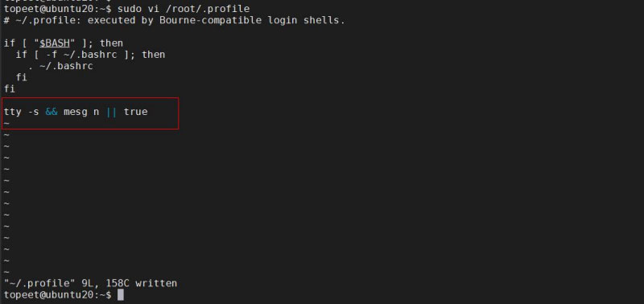Click the outer "fi" keyword line
The width and height of the screenshot is (644, 304).
(10, 88)
